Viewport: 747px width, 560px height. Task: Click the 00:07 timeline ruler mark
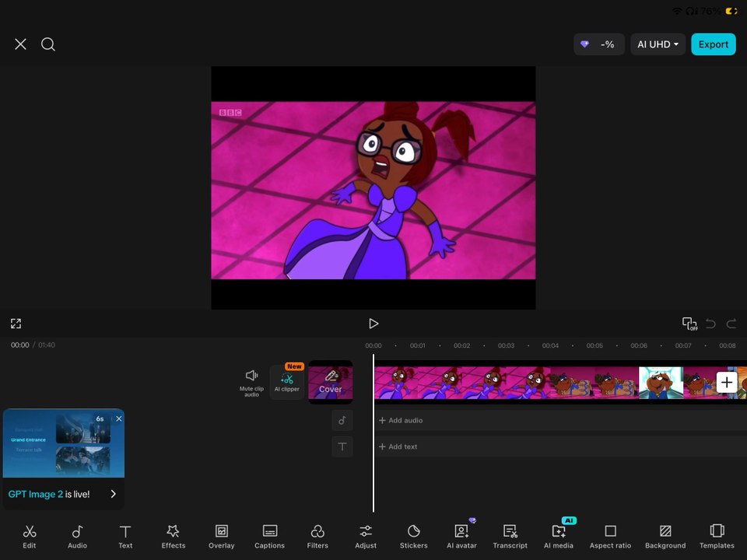point(683,345)
